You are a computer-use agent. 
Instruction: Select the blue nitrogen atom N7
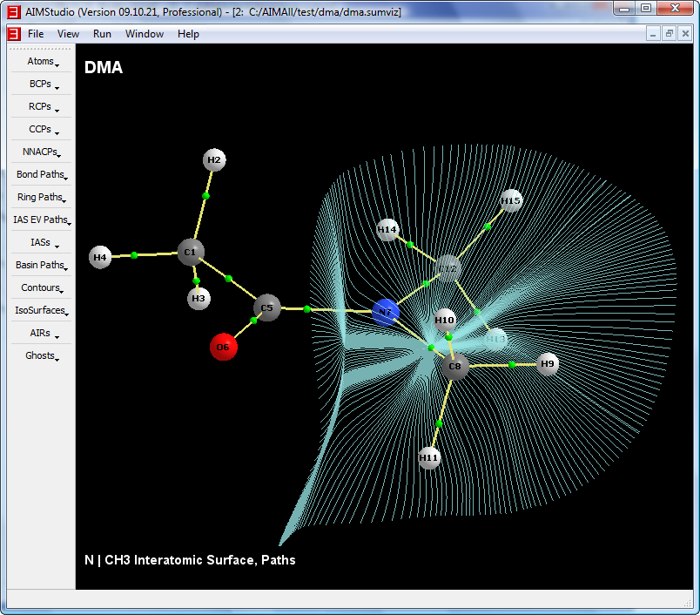click(x=386, y=312)
